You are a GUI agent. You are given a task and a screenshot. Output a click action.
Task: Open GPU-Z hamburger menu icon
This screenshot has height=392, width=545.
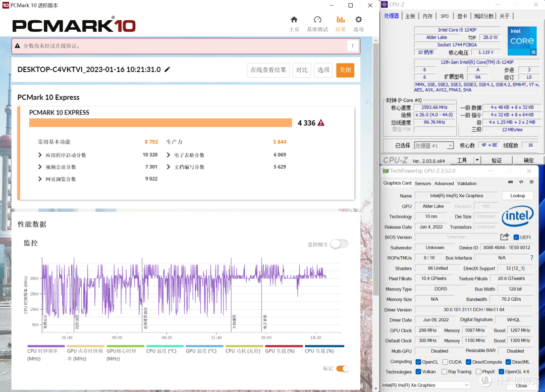coord(531,182)
